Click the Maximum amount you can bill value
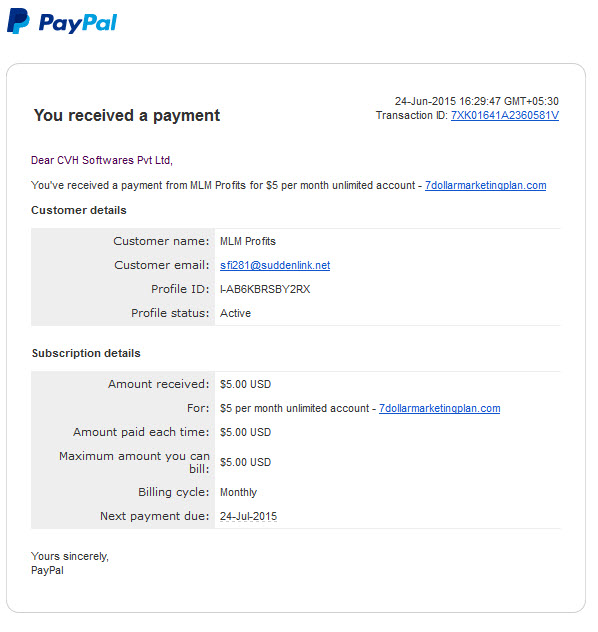 (245, 462)
